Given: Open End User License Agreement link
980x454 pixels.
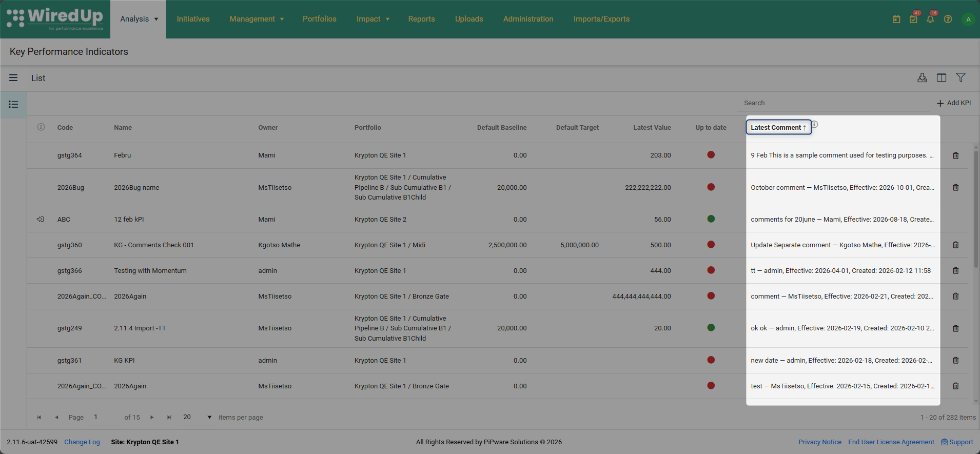Looking at the screenshot, I should pos(891,442).
